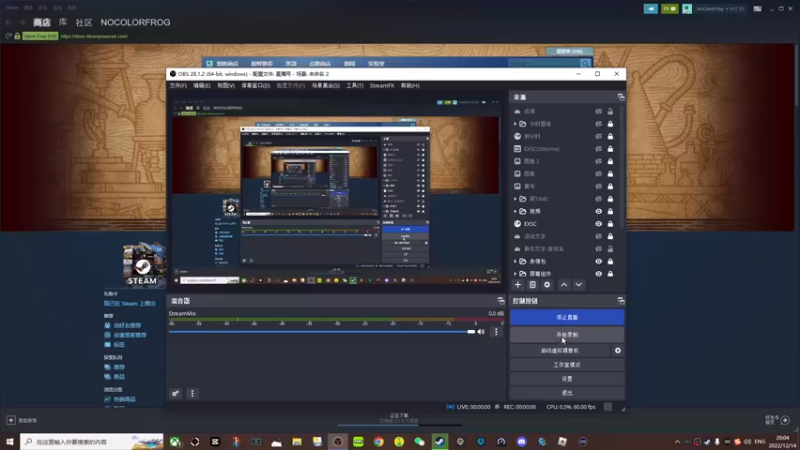The height and width of the screenshot is (450, 800).
Task: Unlock the EXSC source lock icon
Action: [610, 224]
